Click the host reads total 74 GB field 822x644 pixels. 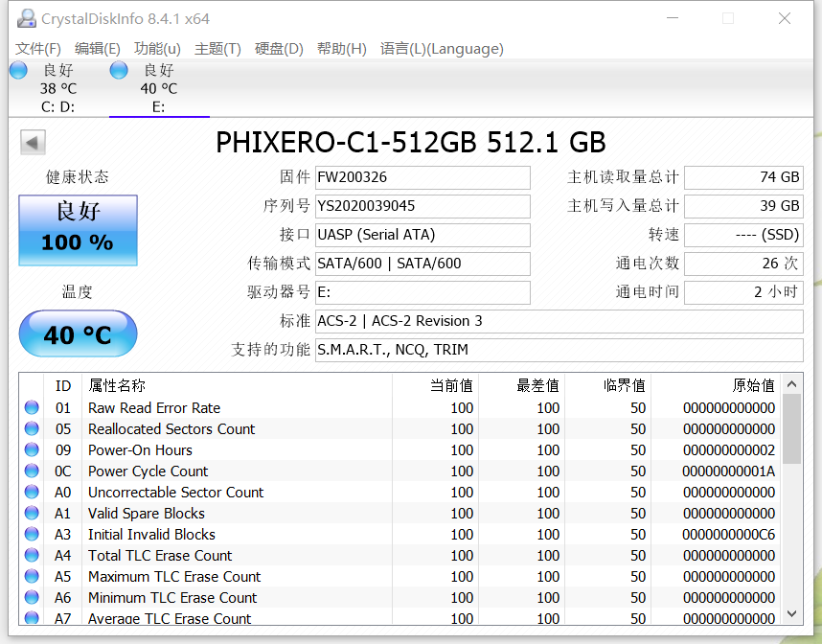click(x=743, y=177)
